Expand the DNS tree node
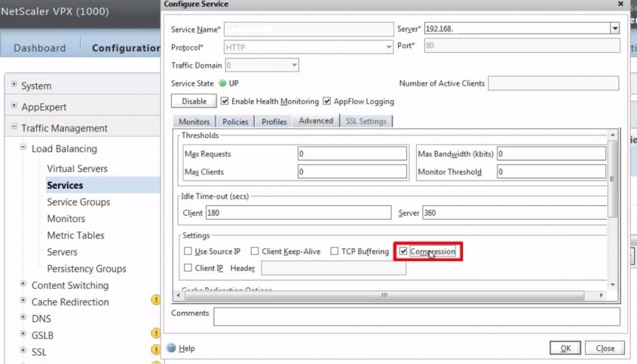Viewport: 637px width, 364px height. (23, 317)
